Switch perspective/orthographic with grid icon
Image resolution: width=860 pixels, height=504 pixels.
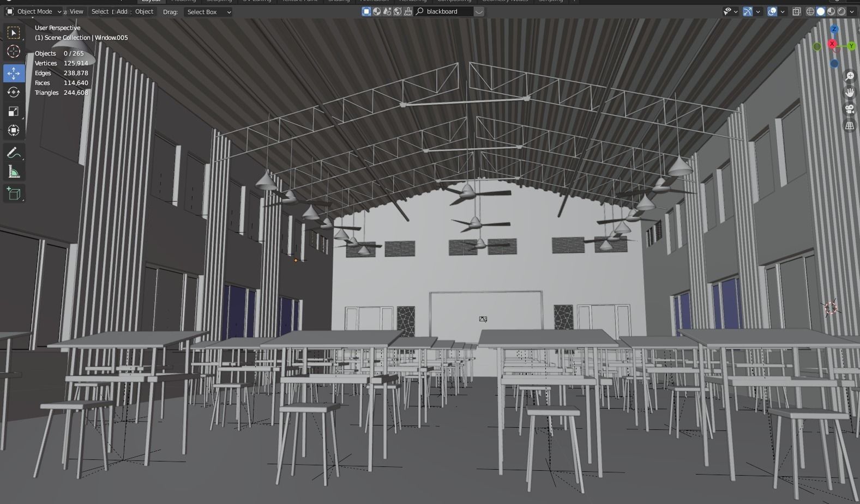tap(850, 126)
